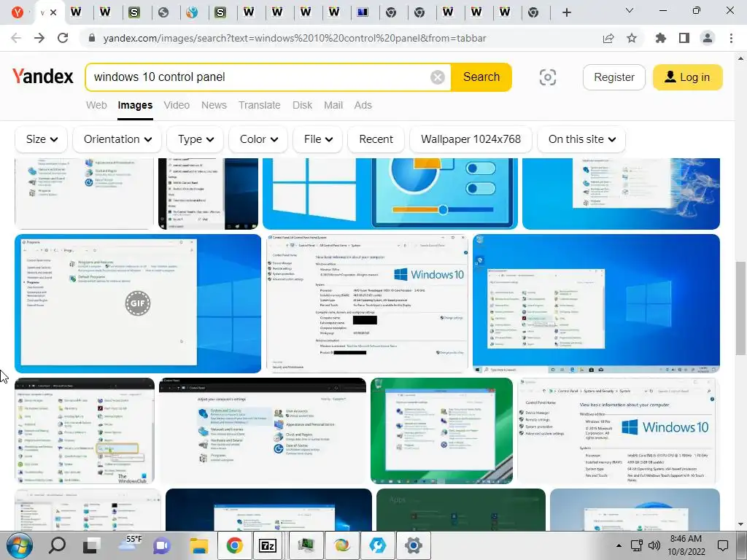Toggle the browser side panel icon

pos(684,38)
